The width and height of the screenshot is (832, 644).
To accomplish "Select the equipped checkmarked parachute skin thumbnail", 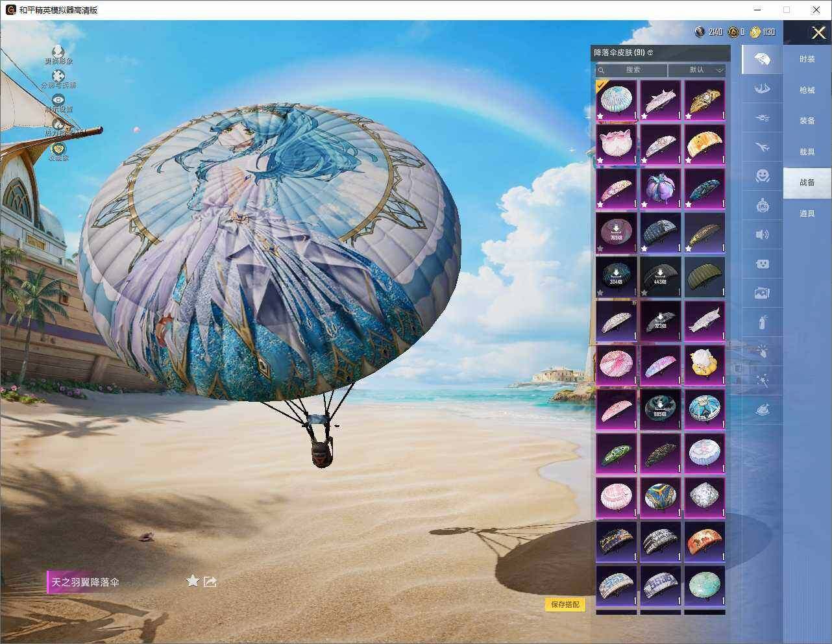I will pyautogui.click(x=616, y=100).
